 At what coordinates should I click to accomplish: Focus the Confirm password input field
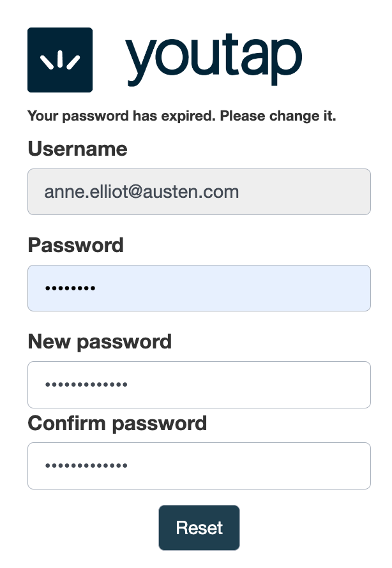199,465
